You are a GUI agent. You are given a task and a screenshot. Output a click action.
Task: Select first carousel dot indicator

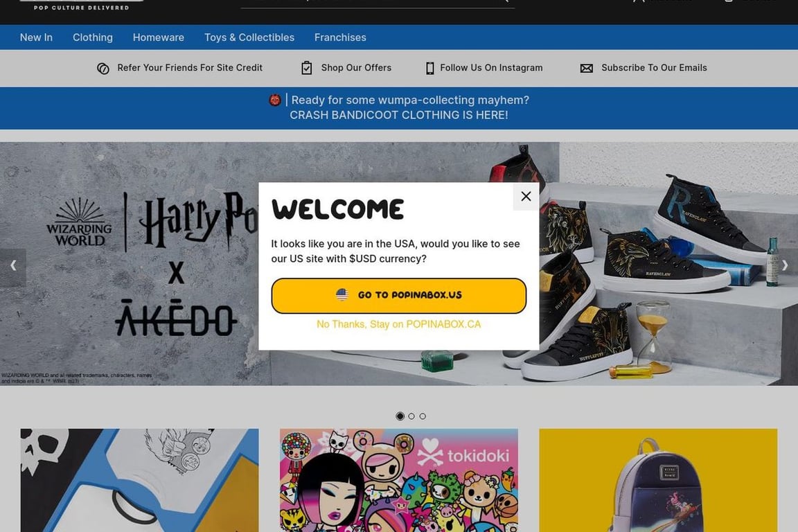point(400,416)
